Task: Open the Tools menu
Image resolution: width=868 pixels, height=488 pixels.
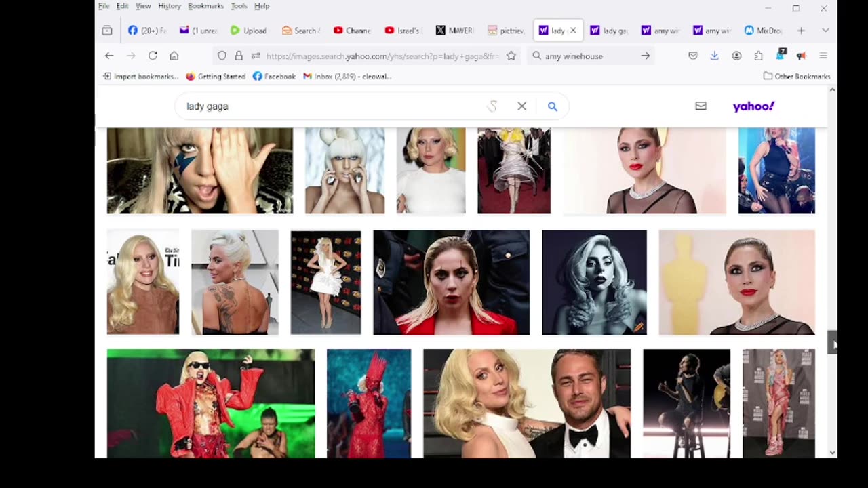Action: (239, 6)
